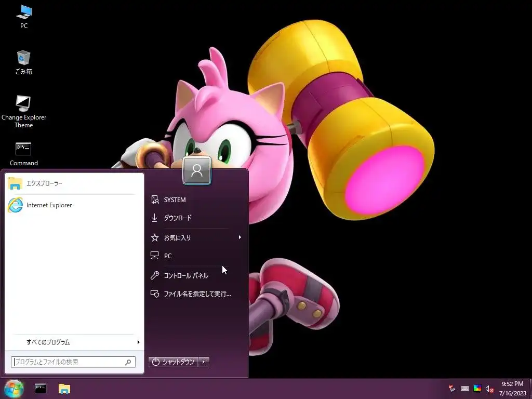Launch エクスプローラー from pinned list

tap(74, 183)
